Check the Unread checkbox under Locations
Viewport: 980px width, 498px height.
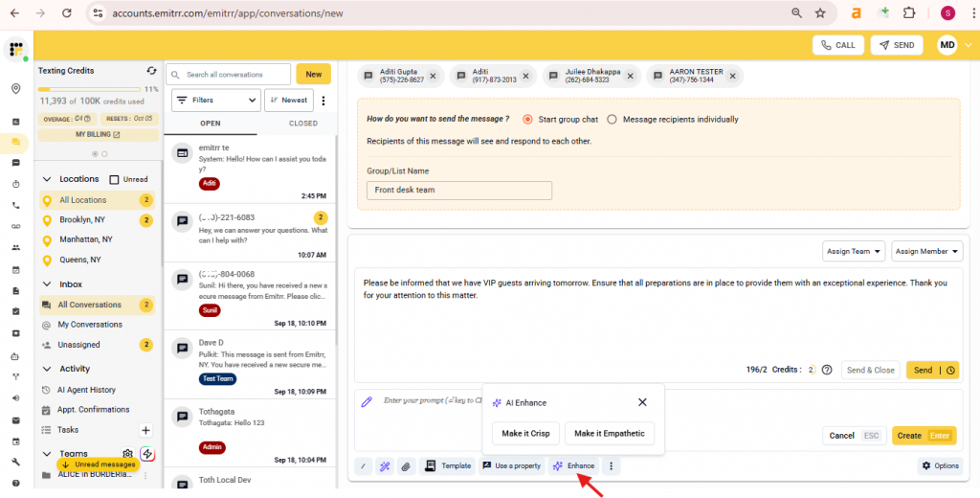coord(115,179)
